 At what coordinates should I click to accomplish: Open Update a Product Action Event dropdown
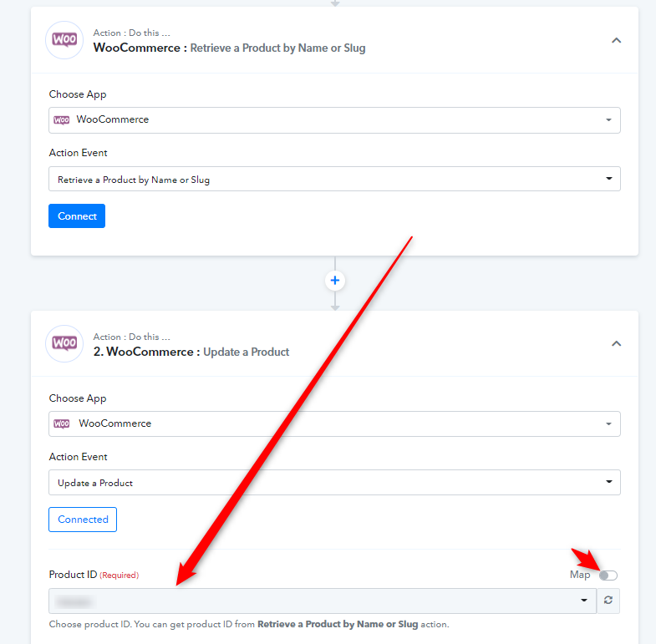pos(334,483)
